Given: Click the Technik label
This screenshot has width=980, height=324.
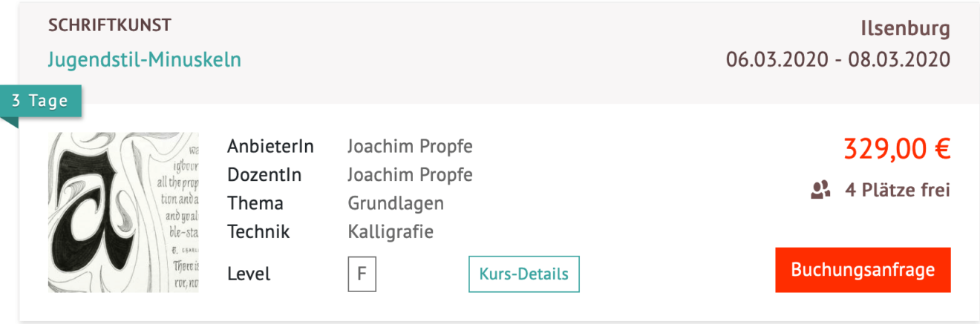Looking at the screenshot, I should click(x=258, y=231).
